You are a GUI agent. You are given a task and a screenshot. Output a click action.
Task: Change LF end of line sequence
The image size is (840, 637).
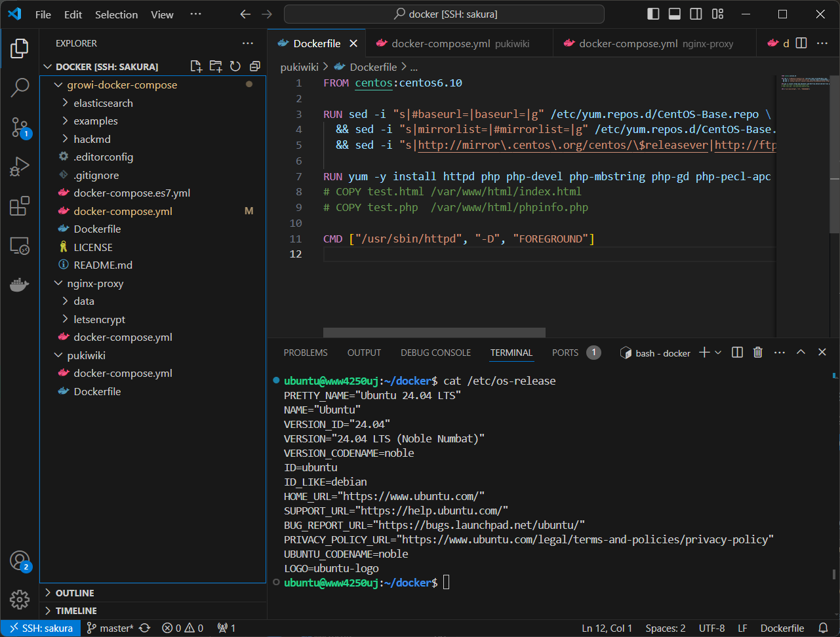[742, 628]
